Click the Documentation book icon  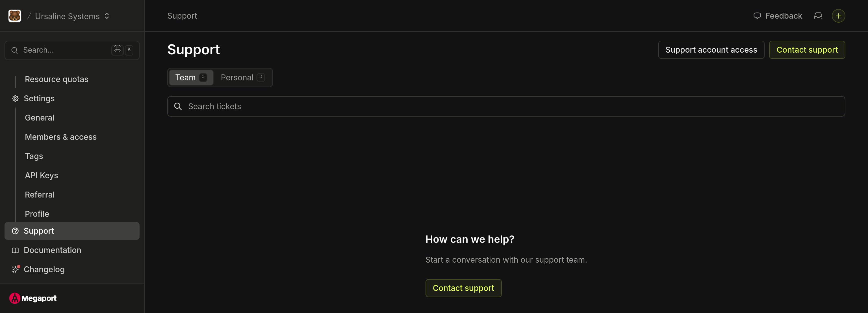(15, 250)
